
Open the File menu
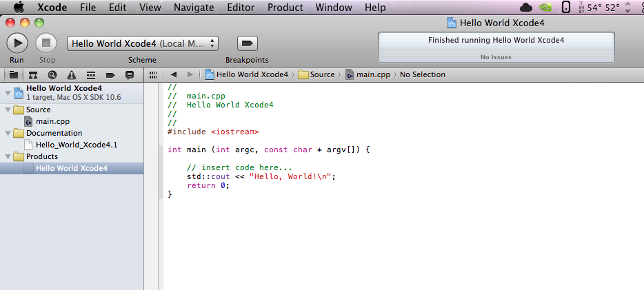coord(88,8)
